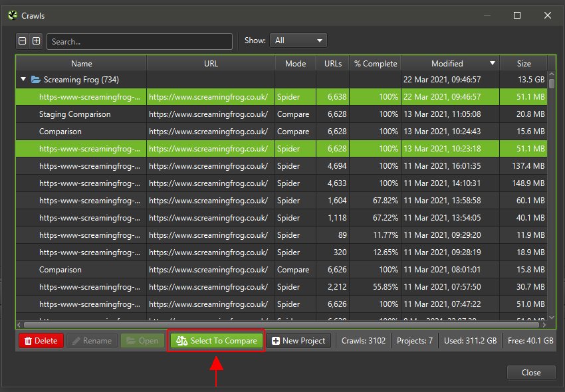Click the folder icon beside Screaming Frog (734)
The image size is (565, 392).
[36, 79]
